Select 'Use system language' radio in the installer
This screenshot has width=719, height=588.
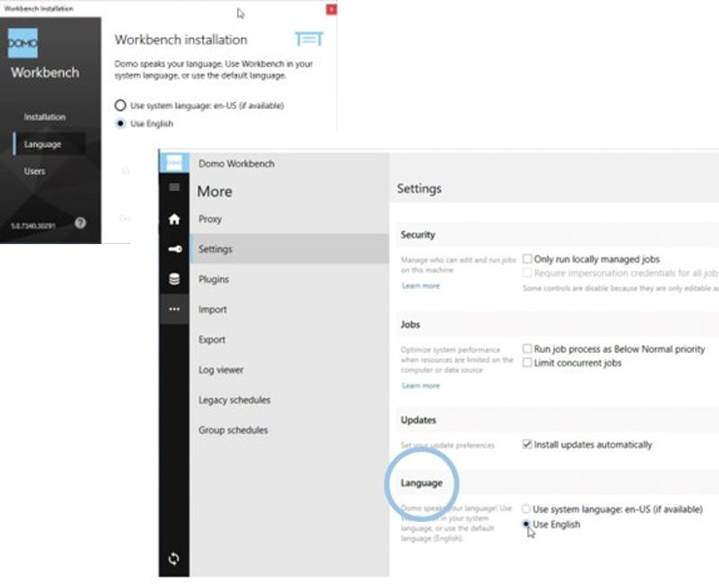coord(120,105)
